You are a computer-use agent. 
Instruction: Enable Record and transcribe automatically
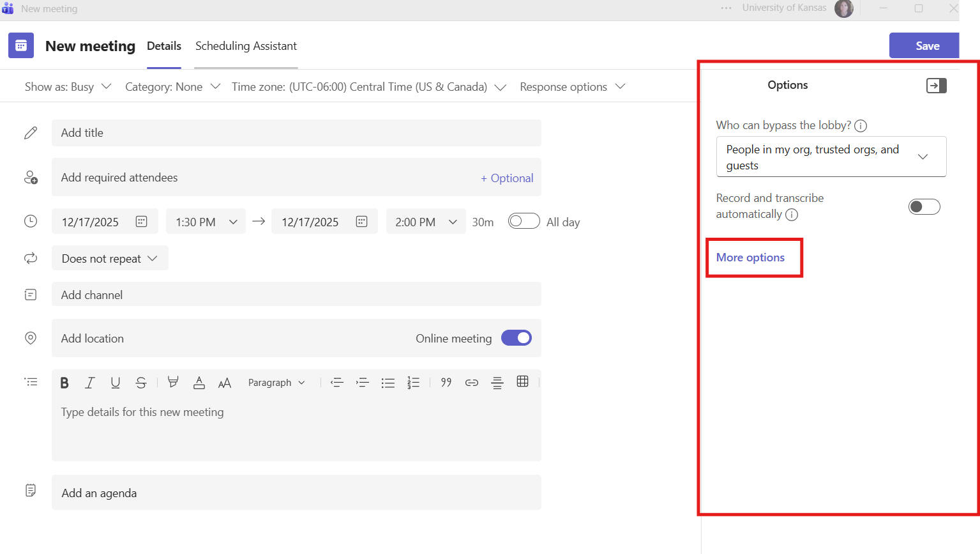[924, 206]
